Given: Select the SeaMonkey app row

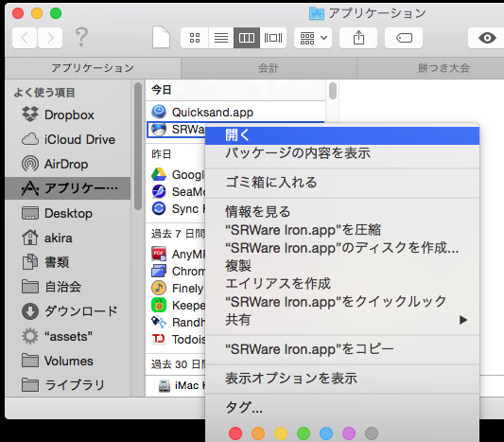Looking at the screenshot, I should [x=176, y=192].
